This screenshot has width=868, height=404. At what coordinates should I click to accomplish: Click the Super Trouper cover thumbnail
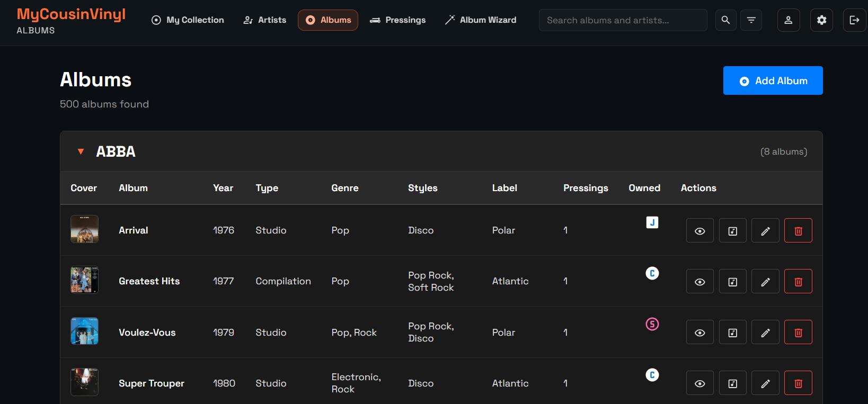click(85, 382)
